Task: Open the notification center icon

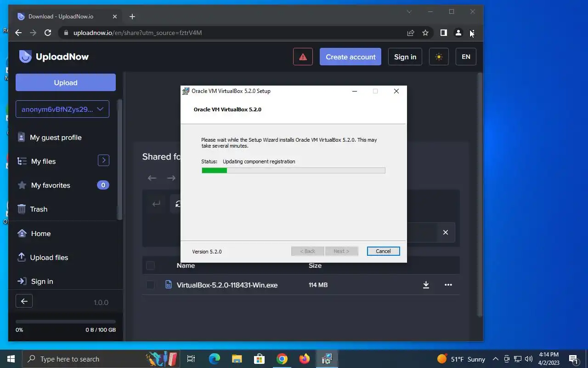Action: 573,359
